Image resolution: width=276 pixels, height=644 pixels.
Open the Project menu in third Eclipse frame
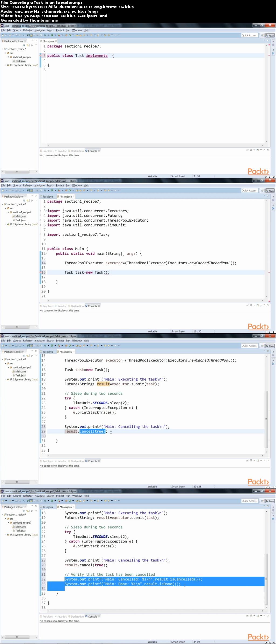(x=60, y=341)
